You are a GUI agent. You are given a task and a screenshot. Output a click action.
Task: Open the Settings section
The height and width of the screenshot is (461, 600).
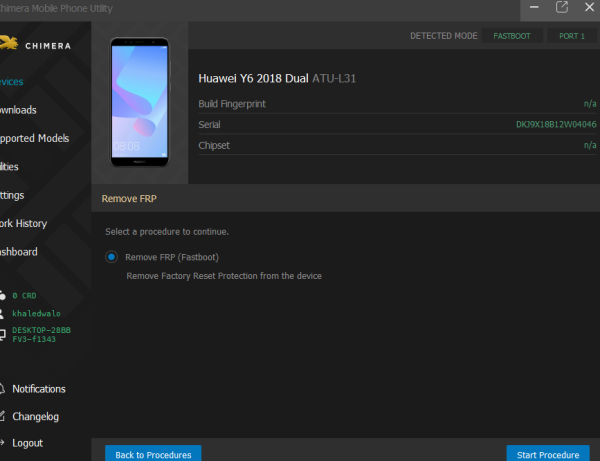point(12,195)
